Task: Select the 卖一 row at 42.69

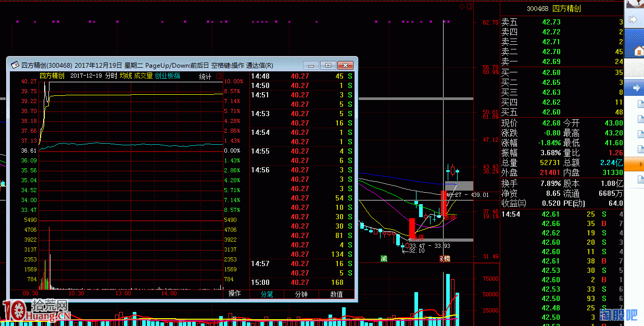Action: [562, 61]
